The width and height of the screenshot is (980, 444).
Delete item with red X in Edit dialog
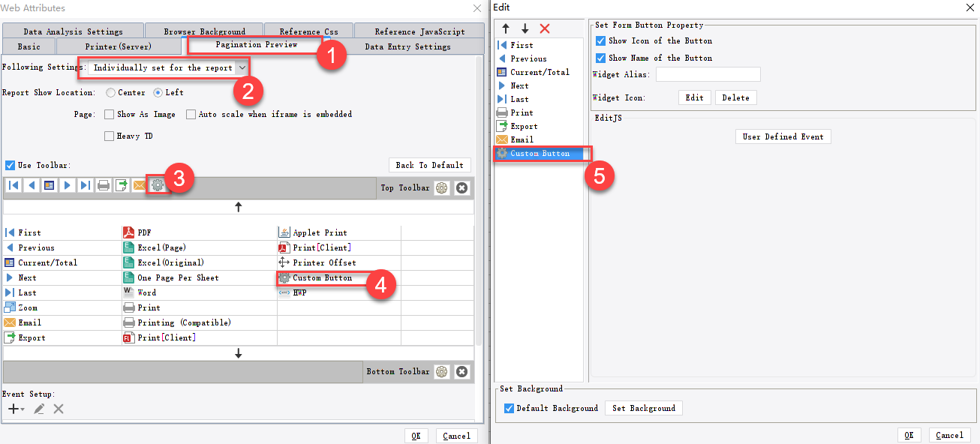[545, 28]
